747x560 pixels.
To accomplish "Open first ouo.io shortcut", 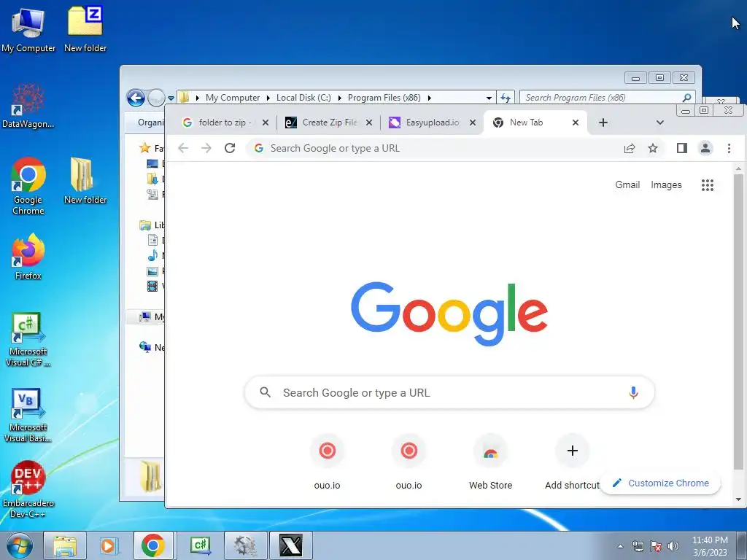I will (x=327, y=462).
